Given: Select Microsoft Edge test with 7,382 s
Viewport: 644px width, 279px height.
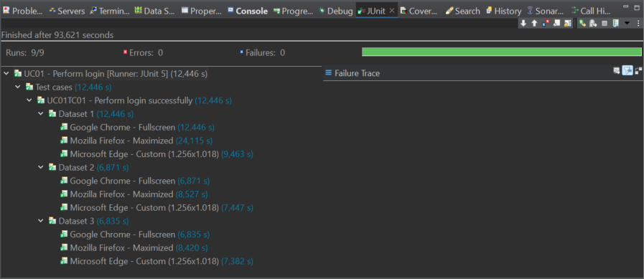Looking at the screenshot, I should point(157,261).
